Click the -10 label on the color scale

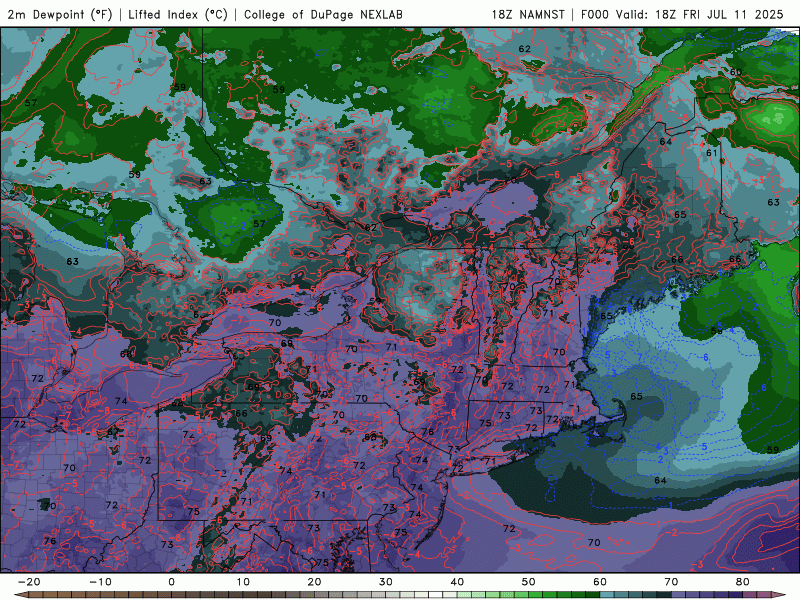pos(100,582)
